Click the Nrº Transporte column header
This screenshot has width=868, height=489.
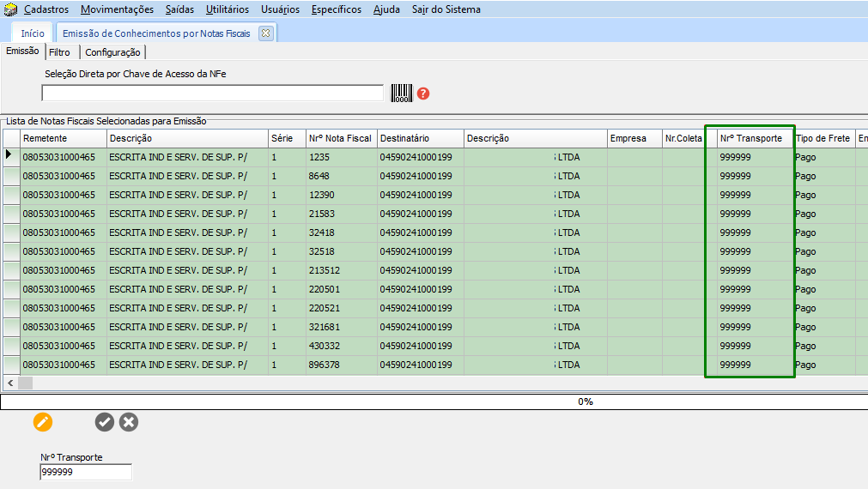tap(755, 138)
